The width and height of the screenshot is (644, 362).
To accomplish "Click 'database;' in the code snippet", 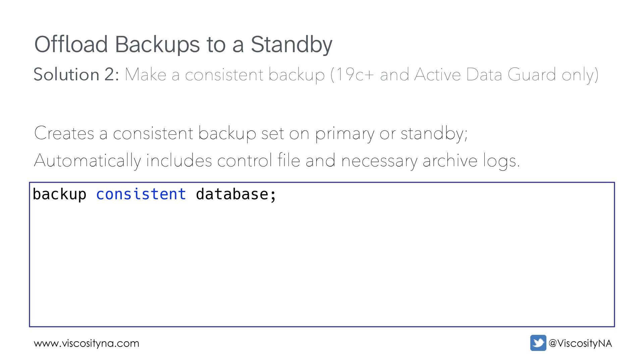I will 236,194.
